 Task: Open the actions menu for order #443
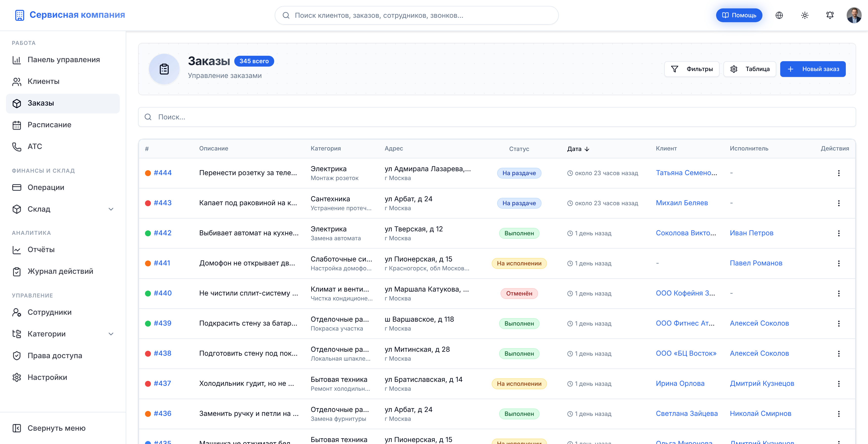click(839, 203)
